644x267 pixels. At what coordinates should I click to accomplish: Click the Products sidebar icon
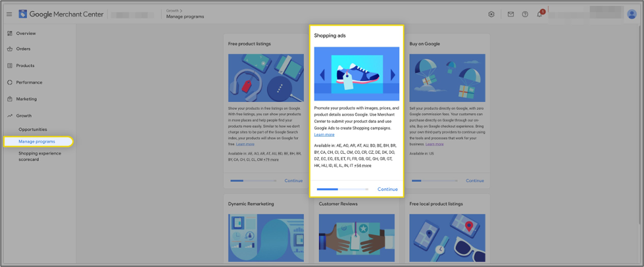pos(10,66)
